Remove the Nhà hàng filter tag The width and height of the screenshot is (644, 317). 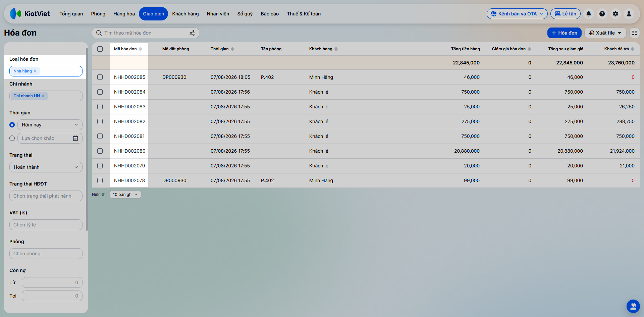[35, 71]
